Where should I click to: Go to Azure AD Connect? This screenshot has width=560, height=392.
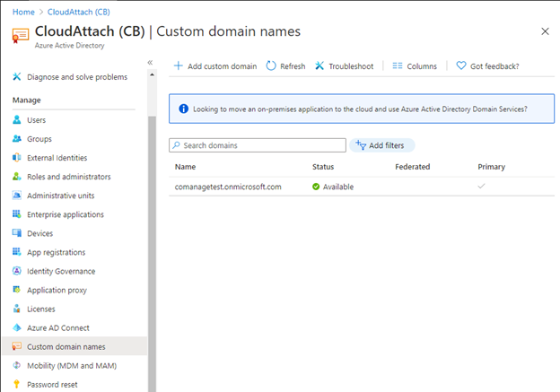[x=58, y=327]
